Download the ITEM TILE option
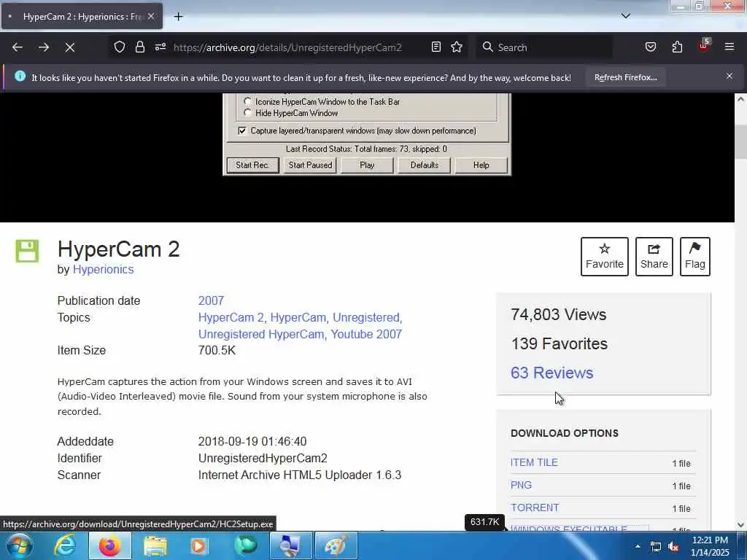The width and height of the screenshot is (747, 560). [534, 462]
